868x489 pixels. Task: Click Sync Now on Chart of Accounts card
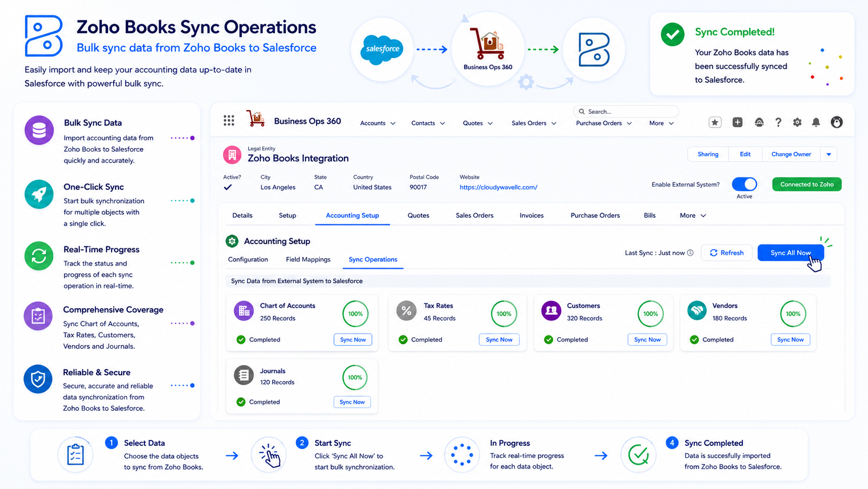[352, 340]
